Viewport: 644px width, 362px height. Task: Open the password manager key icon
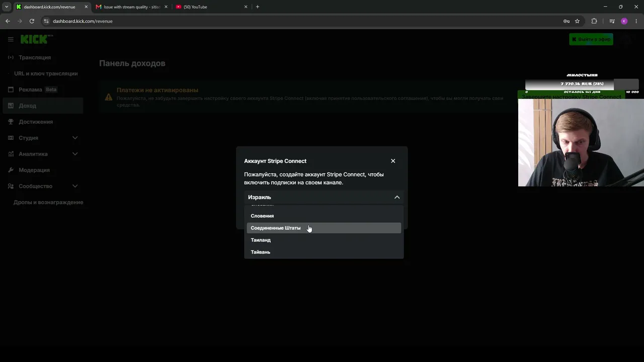[567, 21]
